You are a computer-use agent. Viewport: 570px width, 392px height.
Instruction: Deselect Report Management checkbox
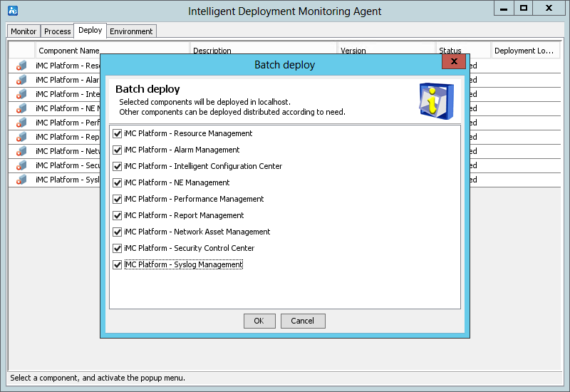(117, 216)
